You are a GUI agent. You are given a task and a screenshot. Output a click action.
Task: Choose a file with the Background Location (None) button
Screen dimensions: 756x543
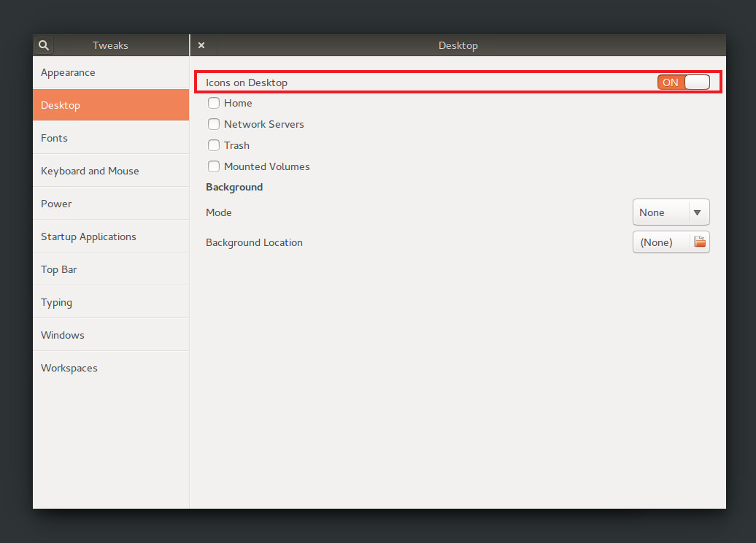tap(671, 242)
